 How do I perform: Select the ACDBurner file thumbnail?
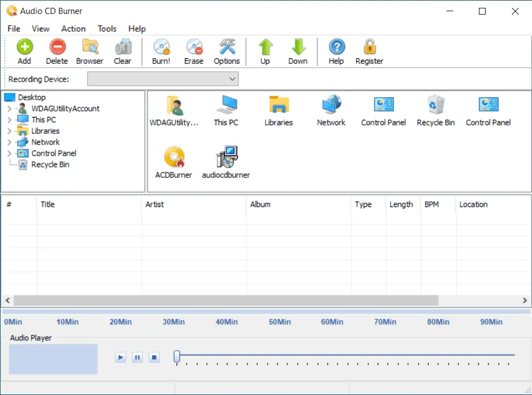173,158
